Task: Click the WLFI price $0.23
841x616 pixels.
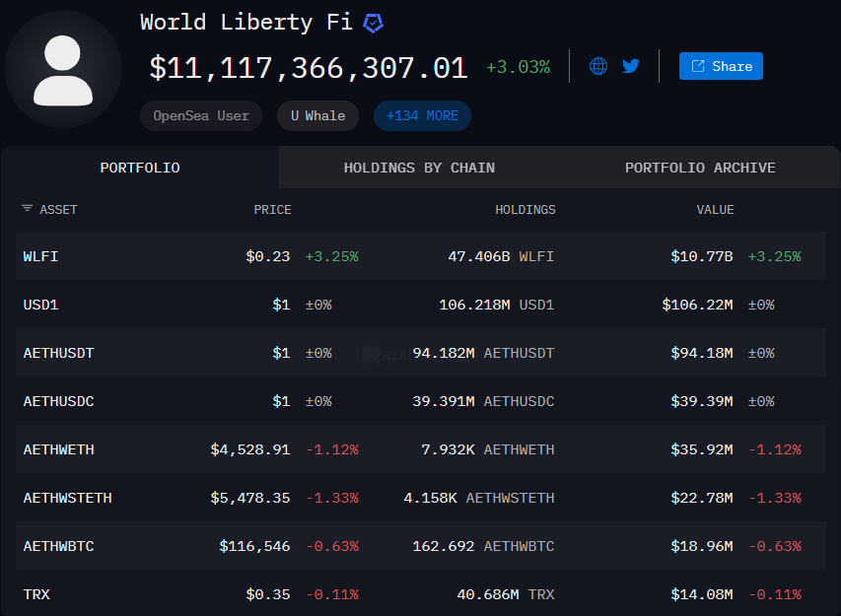Action: click(x=267, y=256)
